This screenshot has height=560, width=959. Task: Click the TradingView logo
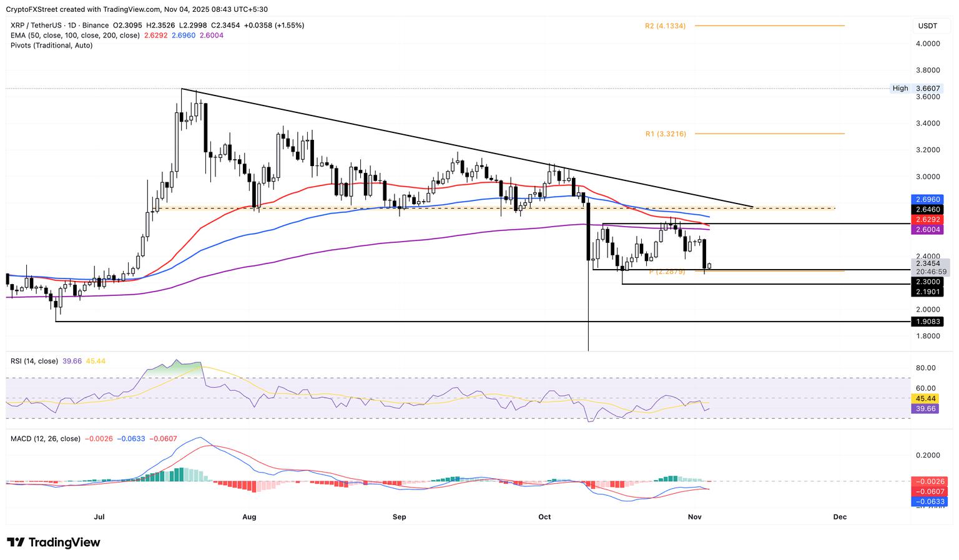[53, 542]
